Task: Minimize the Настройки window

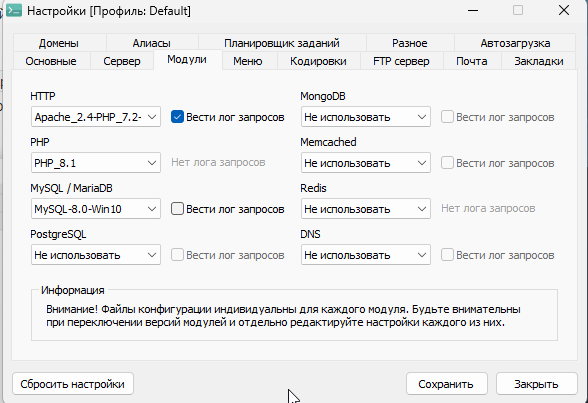Action: (x=473, y=10)
